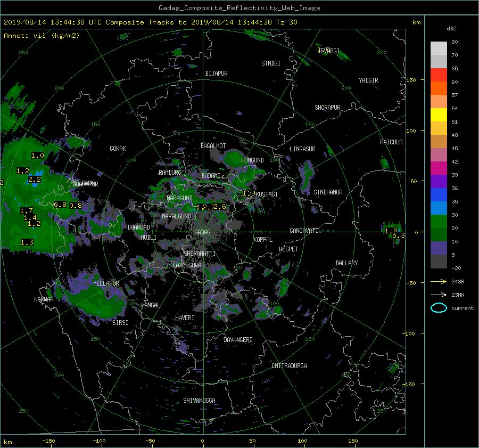
Task: Click the yellow 24SR arrow legend icon
Action: click(x=439, y=282)
